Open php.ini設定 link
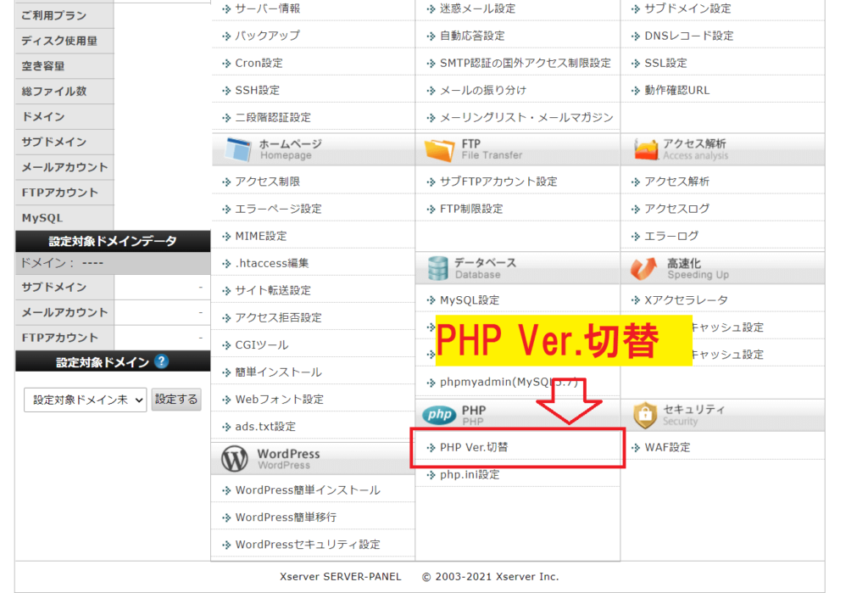The height and width of the screenshot is (593, 868). click(x=470, y=475)
